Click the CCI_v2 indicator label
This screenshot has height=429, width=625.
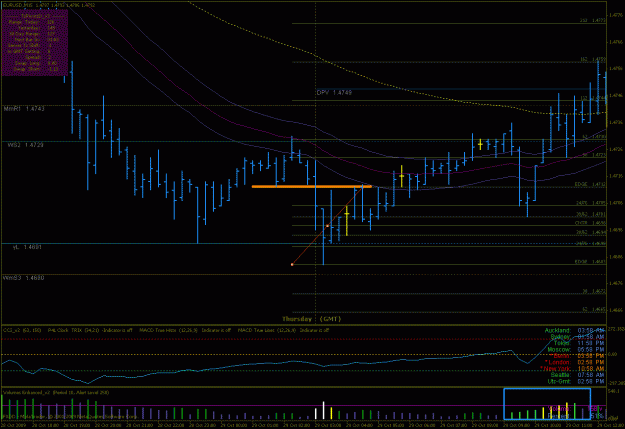(22, 330)
